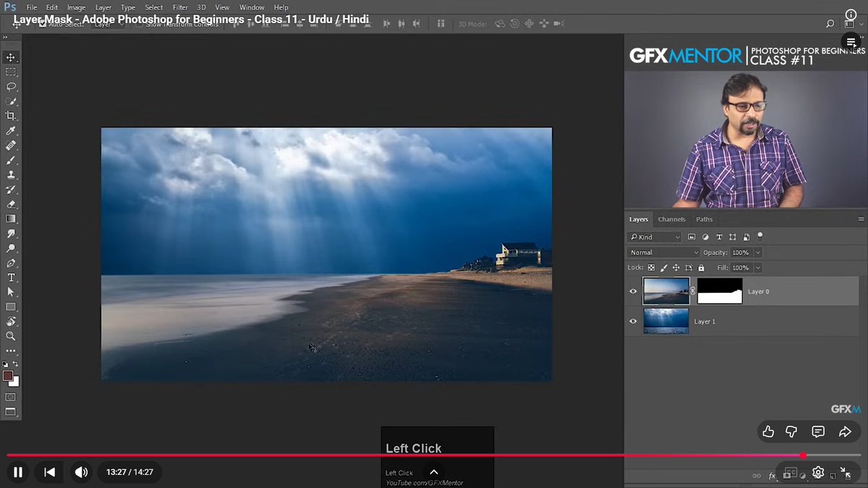Image resolution: width=868 pixels, height=488 pixels.
Task: Pause the video playback
Action: (x=18, y=472)
